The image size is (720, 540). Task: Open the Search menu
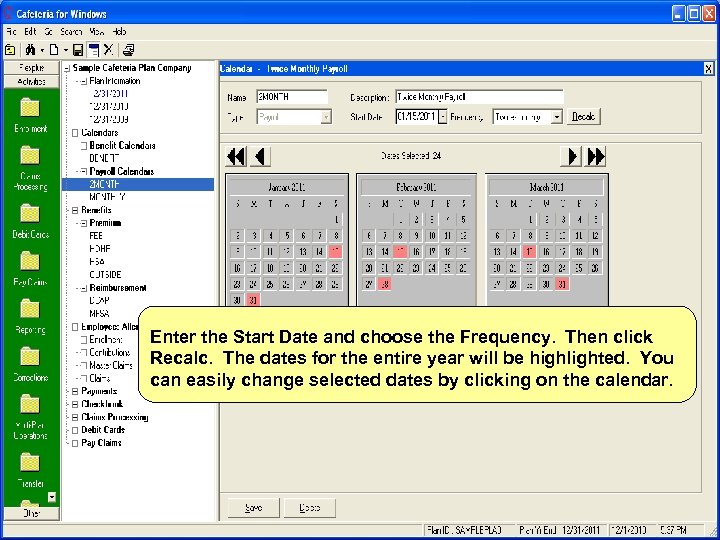[x=71, y=32]
